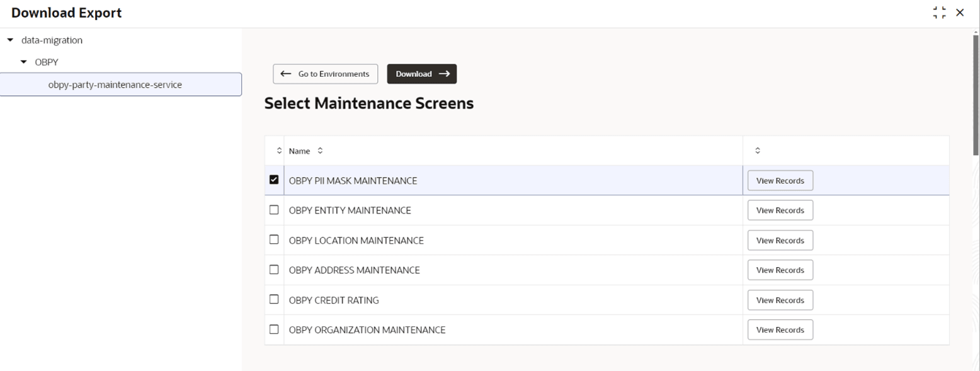The width and height of the screenshot is (980, 371).
Task: Go back to Environments
Action: [325, 74]
